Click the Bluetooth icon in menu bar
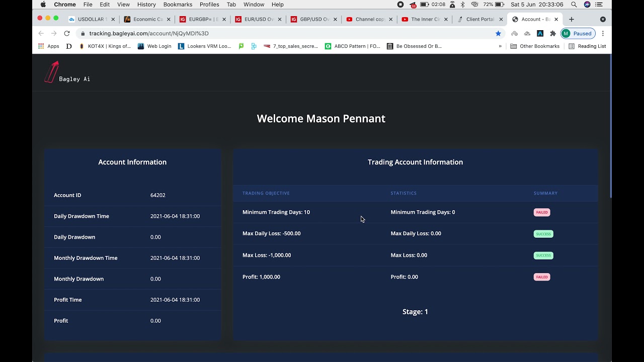The height and width of the screenshot is (362, 644). [x=463, y=5]
